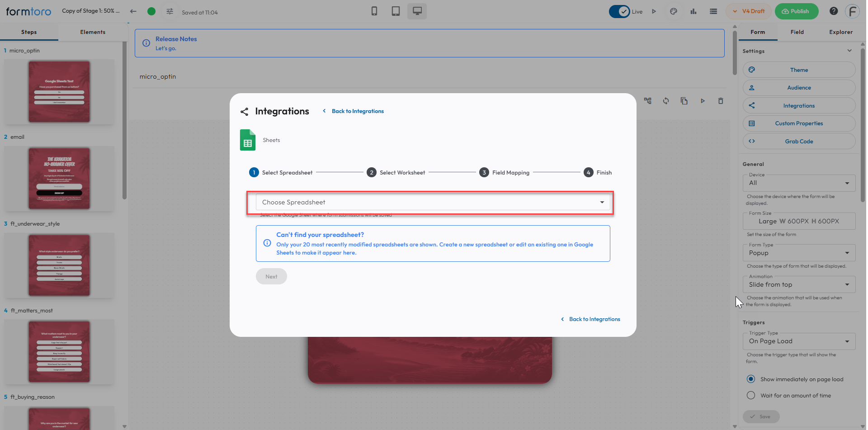This screenshot has height=430, width=868.
Task: Select the email step thumbnail
Action: pyautogui.click(x=59, y=179)
